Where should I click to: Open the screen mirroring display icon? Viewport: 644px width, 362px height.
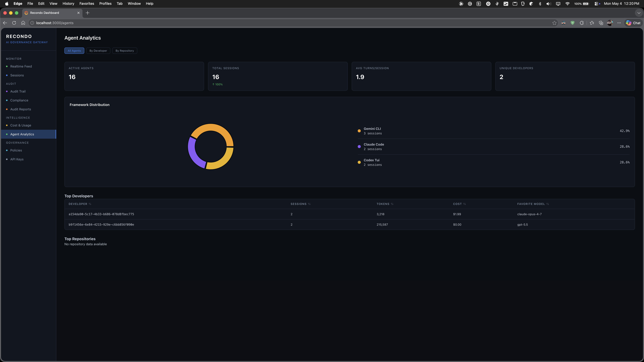pos(558,4)
